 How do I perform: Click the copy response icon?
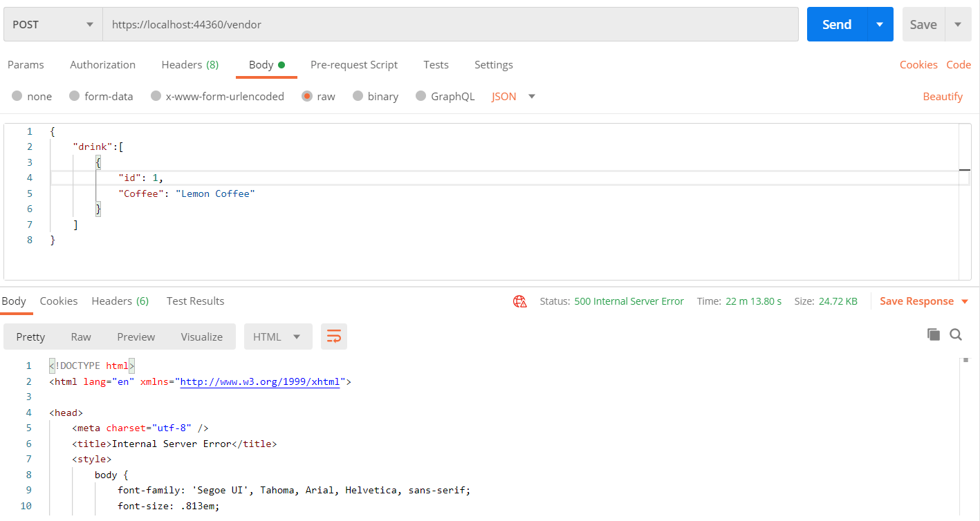coord(933,334)
